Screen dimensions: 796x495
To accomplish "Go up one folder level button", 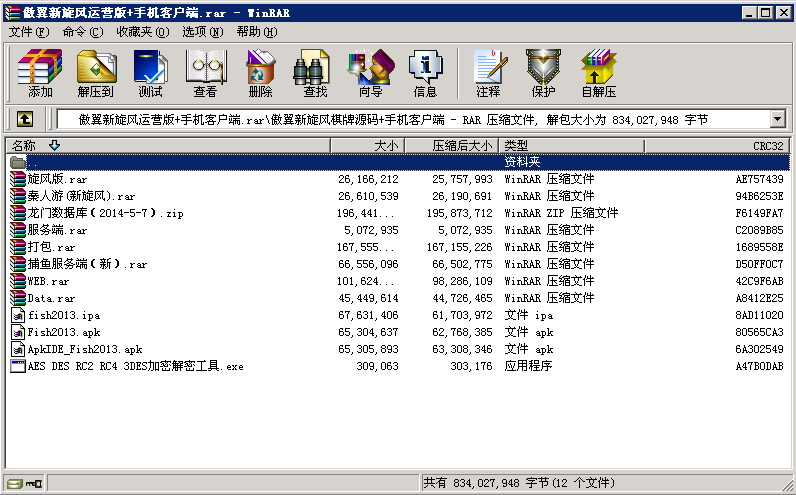I will click(x=24, y=119).
